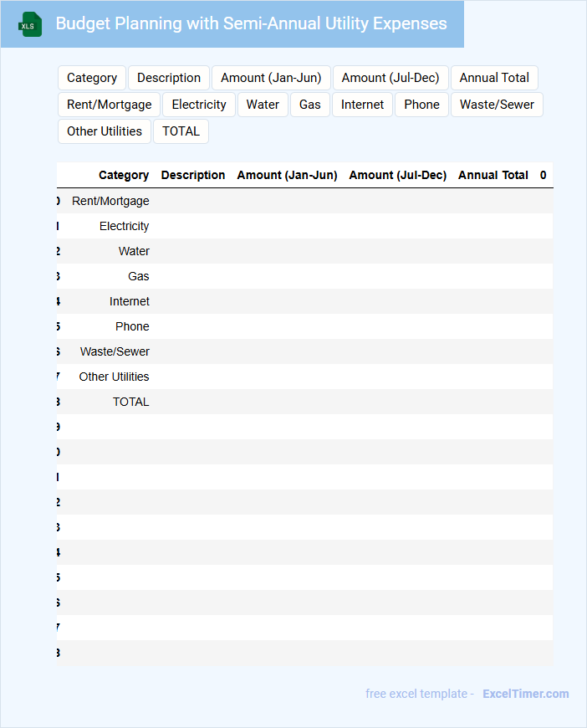This screenshot has width=587, height=728.
Task: Click the Amount (Jul-Dec) tag
Action: 390,78
